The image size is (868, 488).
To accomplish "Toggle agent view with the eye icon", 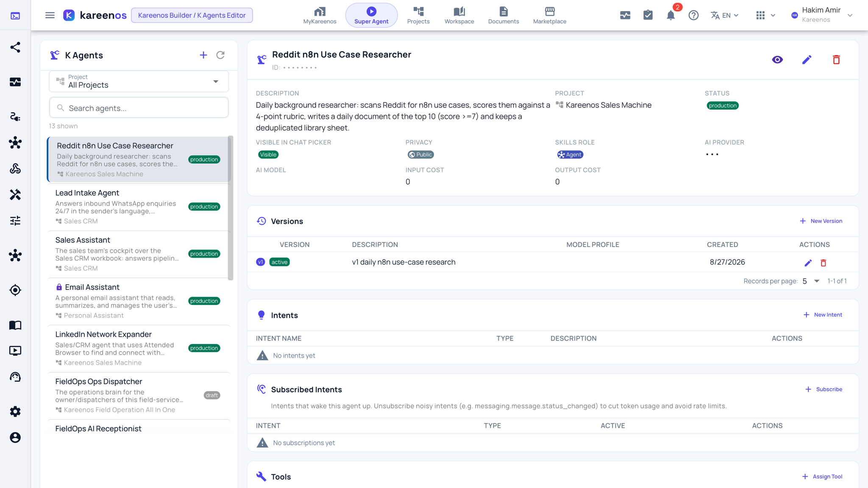I will coord(777,60).
